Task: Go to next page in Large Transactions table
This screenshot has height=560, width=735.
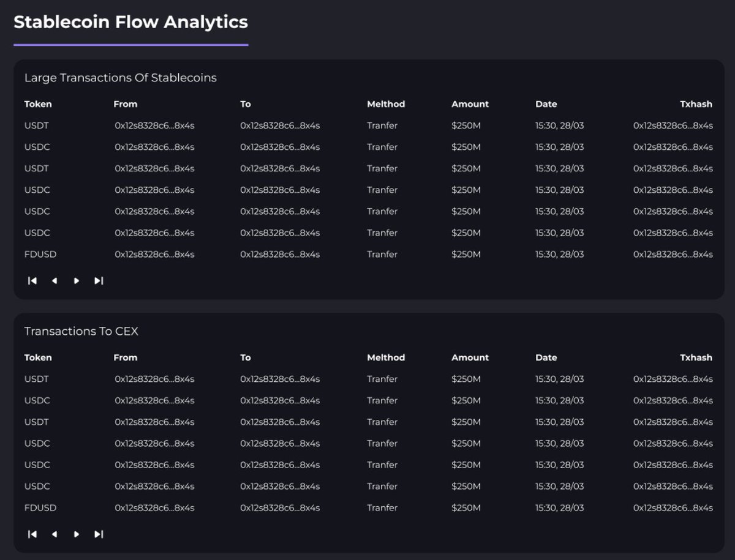Action: pyautogui.click(x=77, y=281)
